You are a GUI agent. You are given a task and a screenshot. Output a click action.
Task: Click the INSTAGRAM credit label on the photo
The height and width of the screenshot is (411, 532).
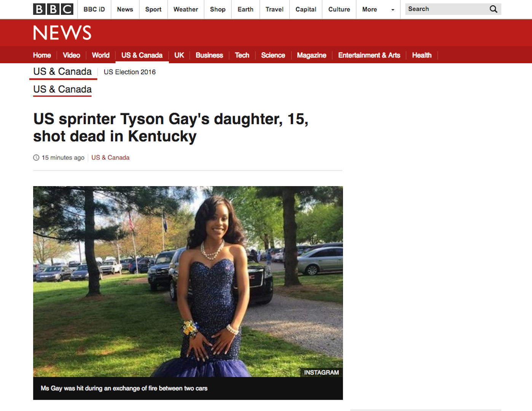321,373
